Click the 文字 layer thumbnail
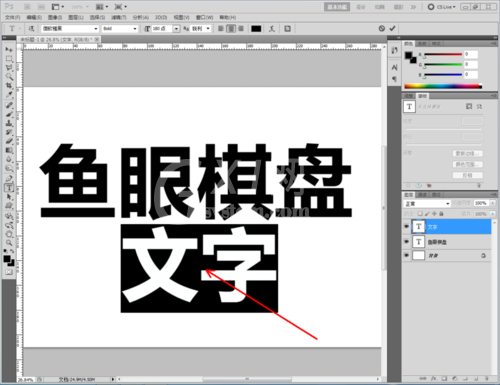 [418, 227]
